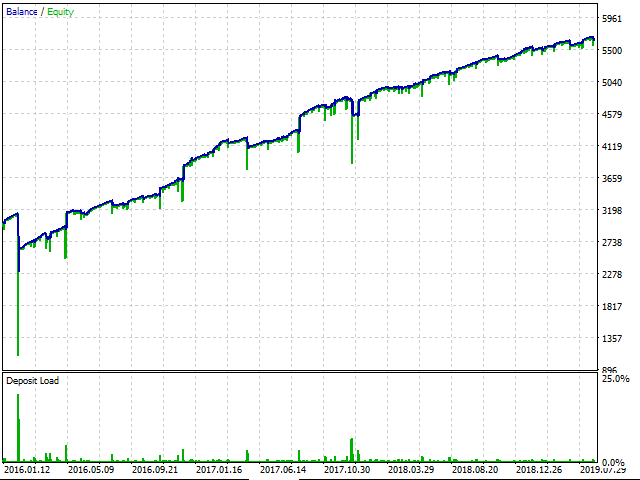
Task: Click the 2016.09.21 date label
Action: 155,470
